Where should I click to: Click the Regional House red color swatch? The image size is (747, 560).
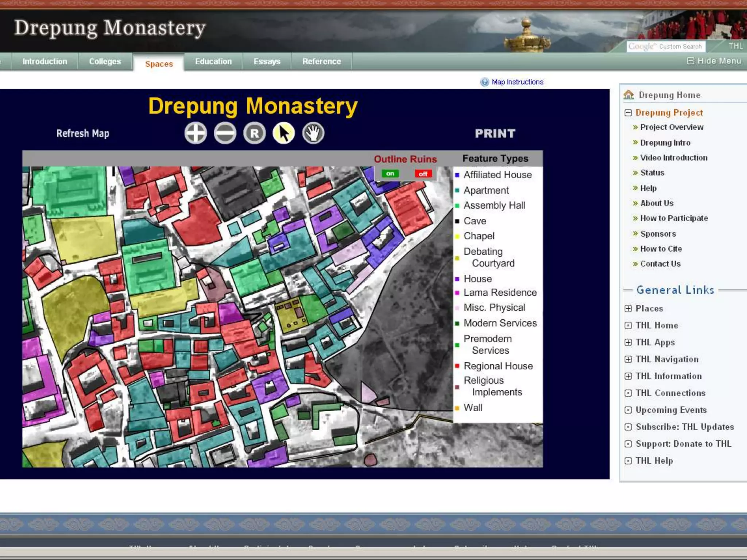click(457, 366)
